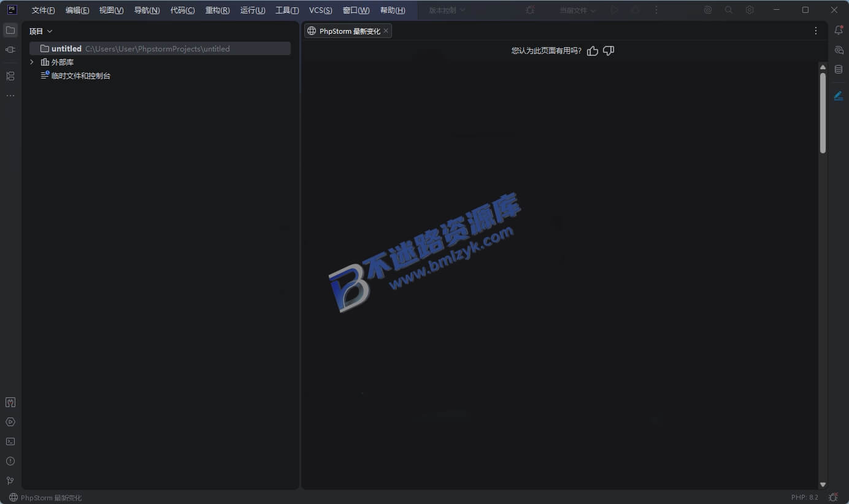Open editor tab options vertical dots
Viewport: 849px width, 504px height.
816,31
